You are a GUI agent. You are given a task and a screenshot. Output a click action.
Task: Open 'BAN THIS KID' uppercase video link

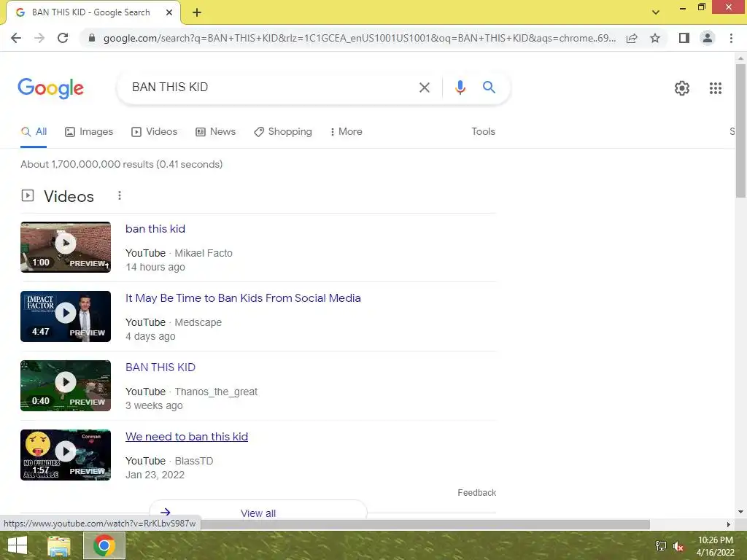point(160,367)
